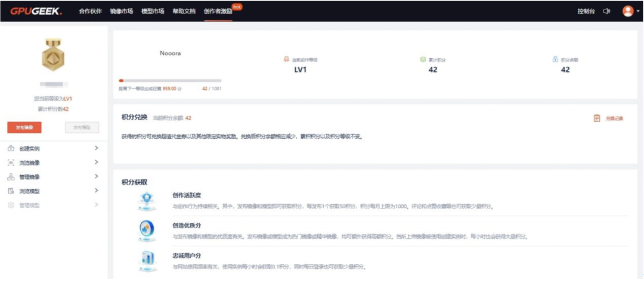Click the 积分兑换 heading
The width and height of the screenshot is (644, 284).
134,118
